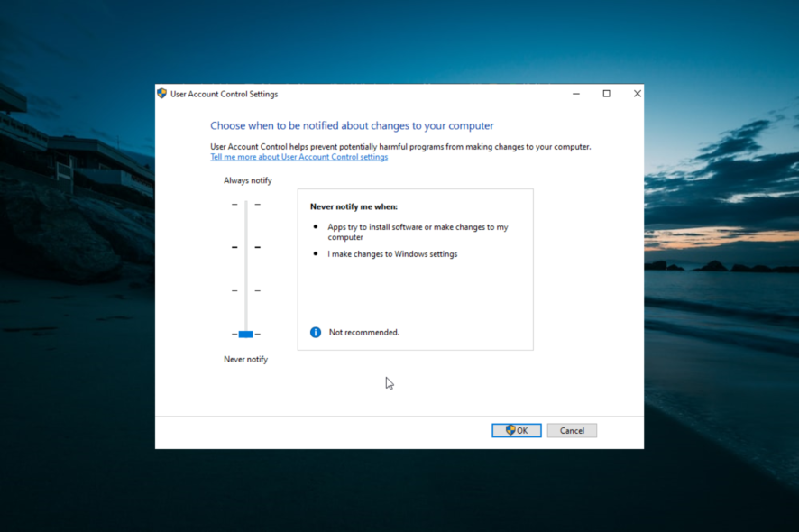Click the 'Always notify' label
Viewport: 799px width, 532px height.
(x=248, y=180)
